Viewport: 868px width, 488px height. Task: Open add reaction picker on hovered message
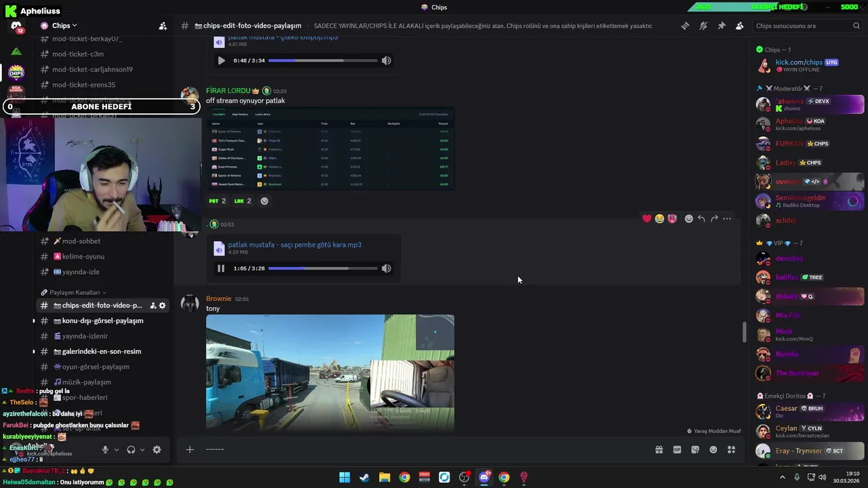(688, 218)
